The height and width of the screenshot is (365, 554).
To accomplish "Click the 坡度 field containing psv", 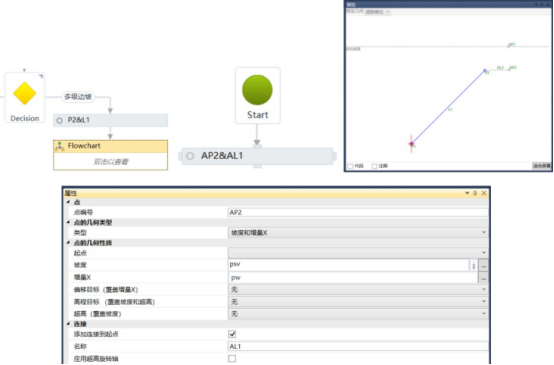I will [x=348, y=265].
